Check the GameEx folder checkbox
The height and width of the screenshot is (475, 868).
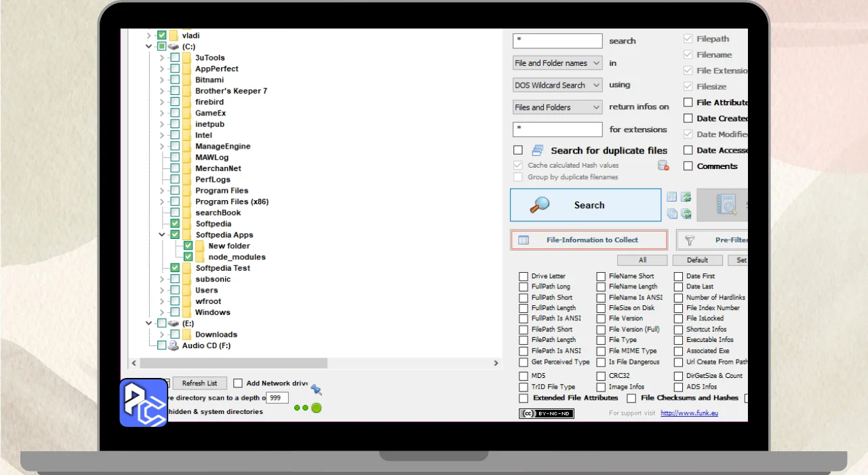[175, 113]
